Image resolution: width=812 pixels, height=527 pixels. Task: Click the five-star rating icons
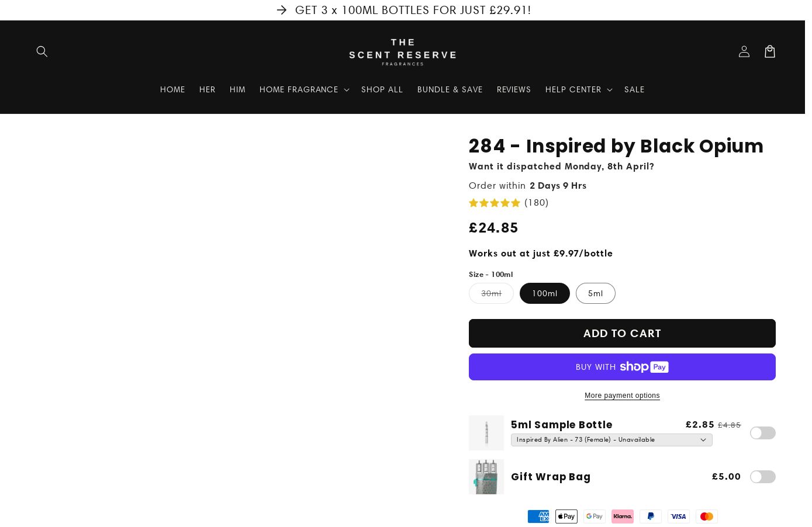494,203
